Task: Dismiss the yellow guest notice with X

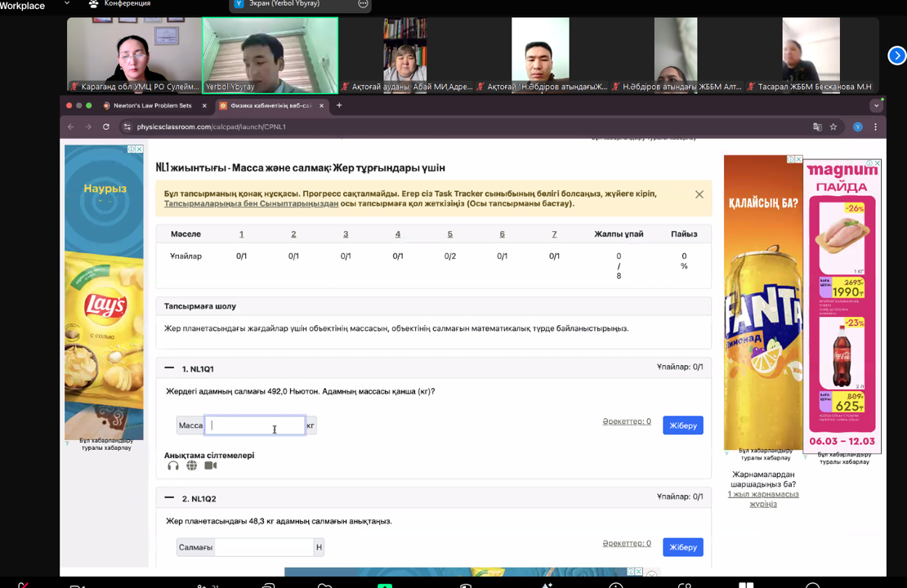Action: pos(699,194)
